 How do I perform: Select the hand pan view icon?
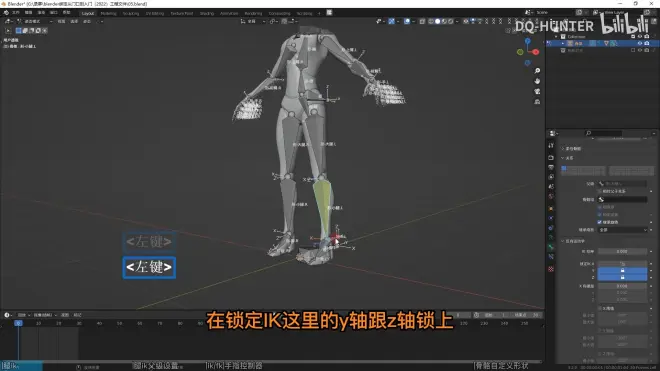click(x=537, y=81)
